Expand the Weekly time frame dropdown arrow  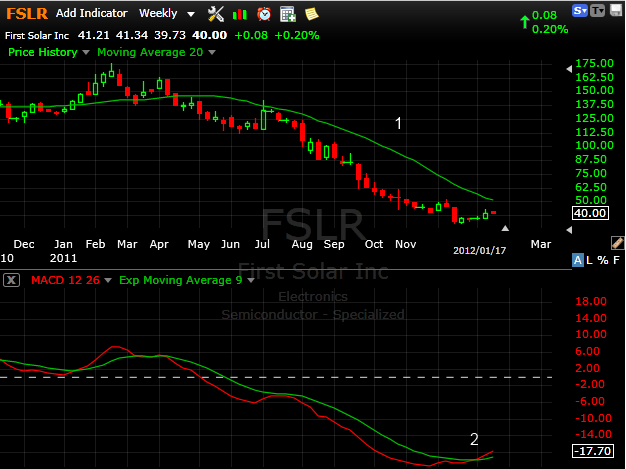(191, 14)
